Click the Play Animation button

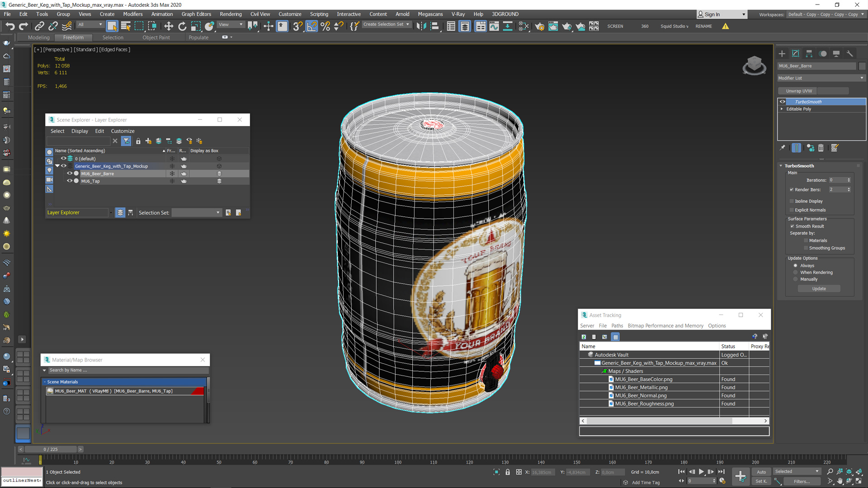coord(701,472)
